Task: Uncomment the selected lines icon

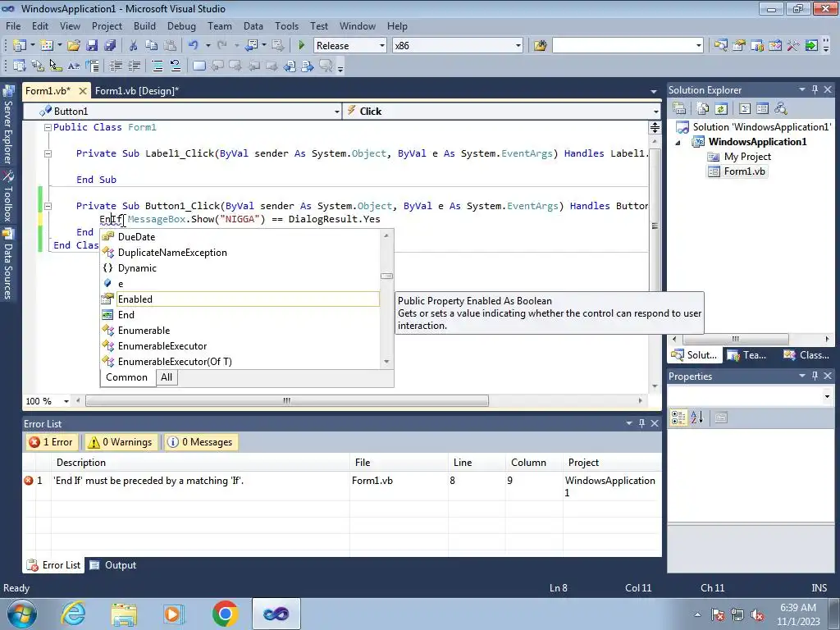Action: pyautogui.click(x=176, y=66)
